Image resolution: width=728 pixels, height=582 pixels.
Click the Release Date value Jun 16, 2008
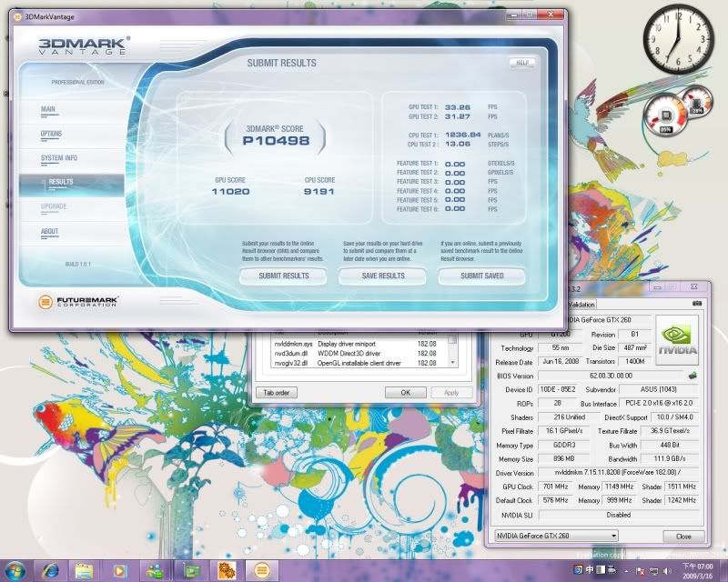point(560,362)
